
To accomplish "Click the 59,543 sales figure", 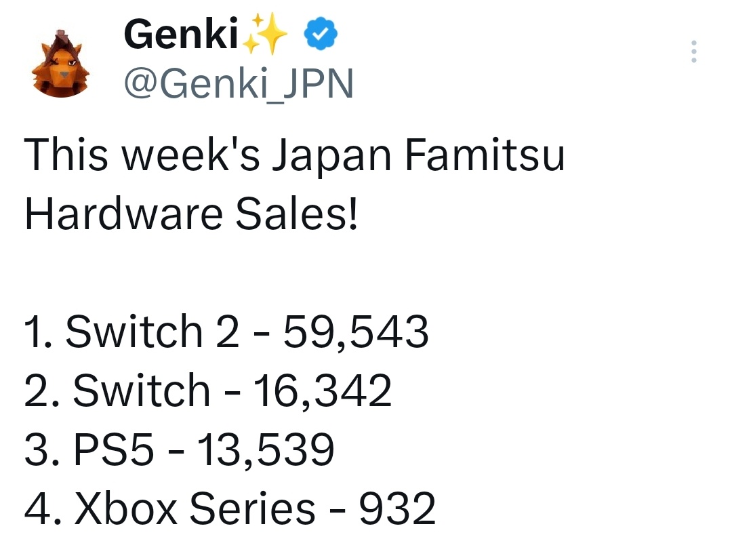I will [355, 332].
